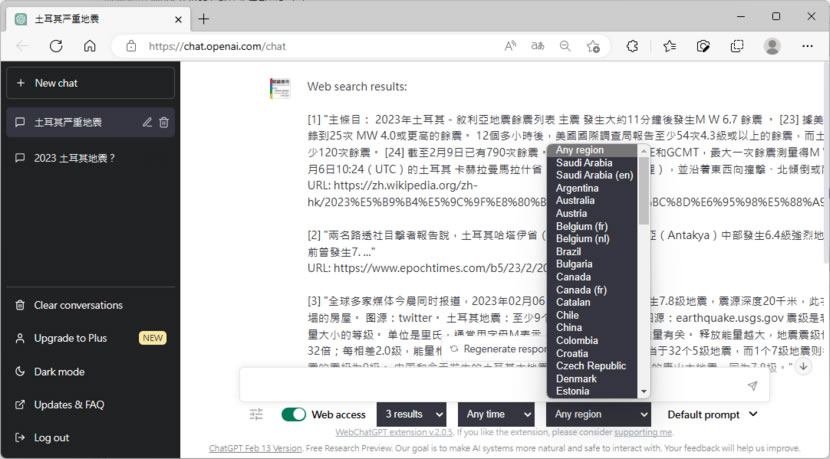This screenshot has height=459, width=830.
Task: Choose Australia from region list
Action: click(x=594, y=201)
